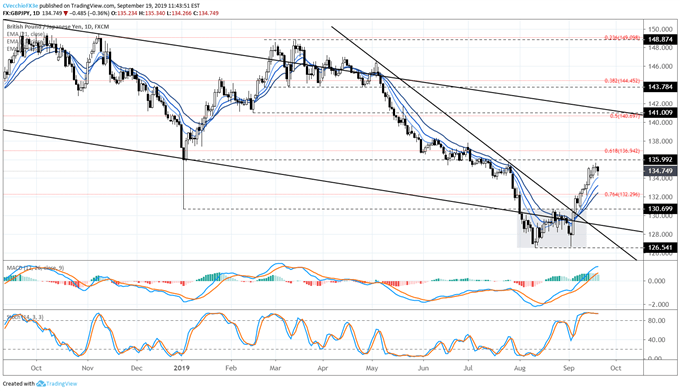This screenshot has width=680, height=391.
Task: Click the stochastic indicator legend in bottom pane
Action: pos(24,317)
